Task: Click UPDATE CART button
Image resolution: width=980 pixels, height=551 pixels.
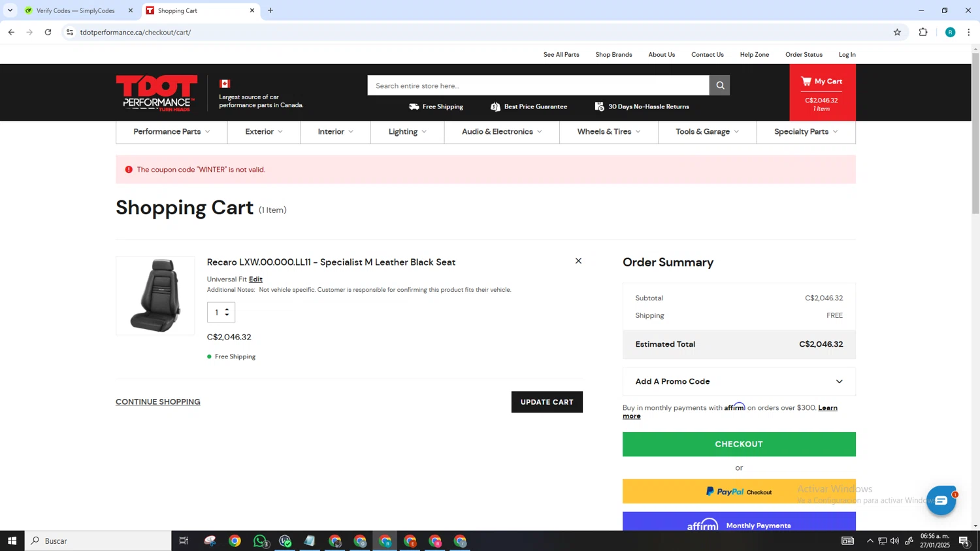Action: pyautogui.click(x=547, y=402)
